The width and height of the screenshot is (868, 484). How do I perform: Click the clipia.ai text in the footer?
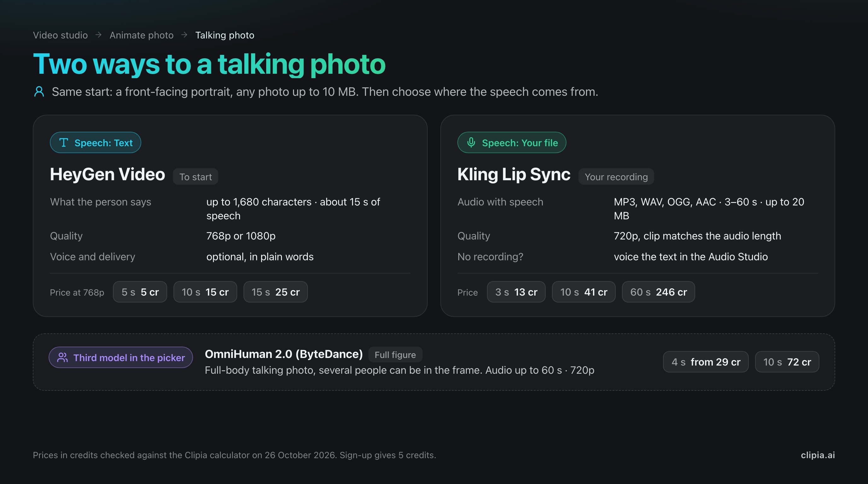(x=818, y=455)
